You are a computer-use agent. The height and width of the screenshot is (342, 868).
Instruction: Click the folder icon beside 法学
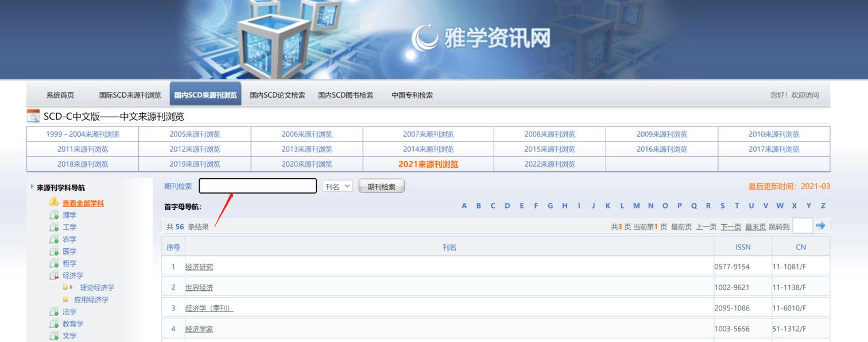54,312
